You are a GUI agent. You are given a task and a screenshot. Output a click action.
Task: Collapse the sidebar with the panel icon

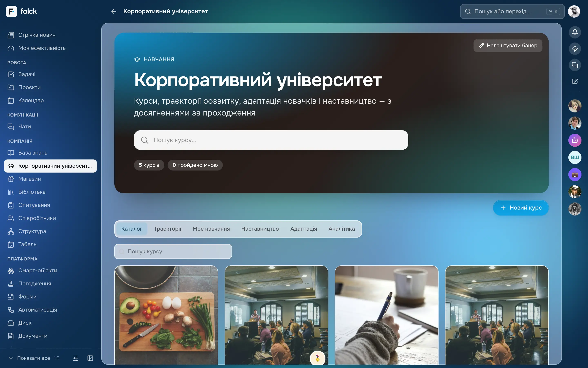pyautogui.click(x=90, y=358)
